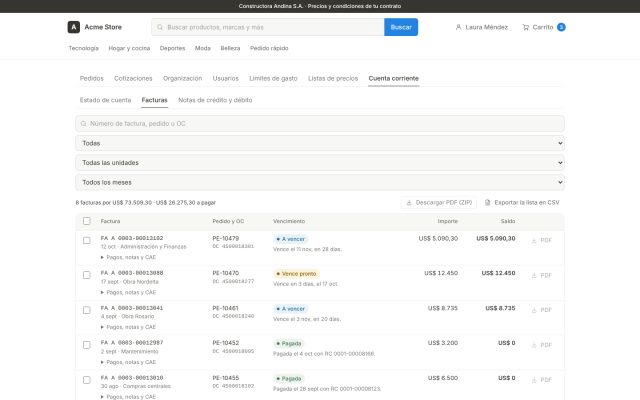The image size is (640, 400).
Task: Select the Facturas subtab
Action: pos(154,100)
